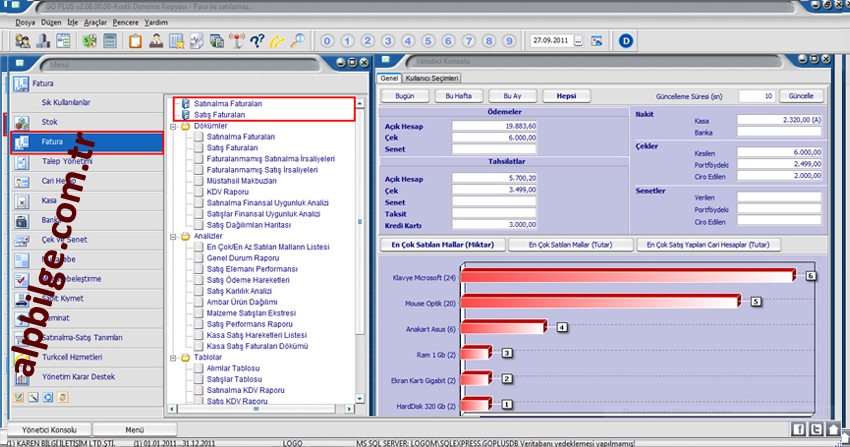The image size is (850, 447).
Task: Click the Twitter icon at bottom right
Action: click(x=816, y=429)
